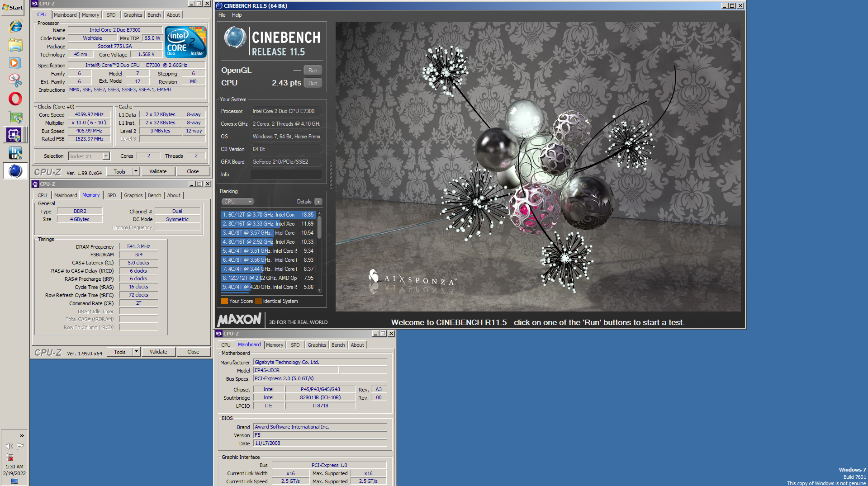Click the Cinebench render preview image

538,167
